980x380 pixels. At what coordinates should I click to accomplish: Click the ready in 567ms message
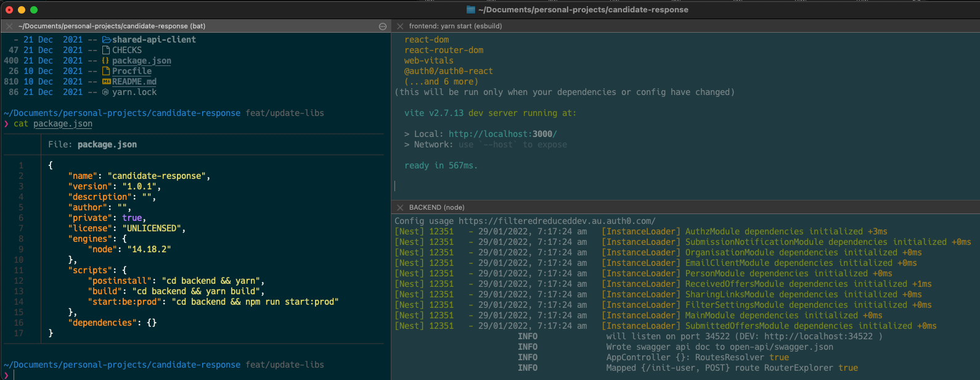441,165
